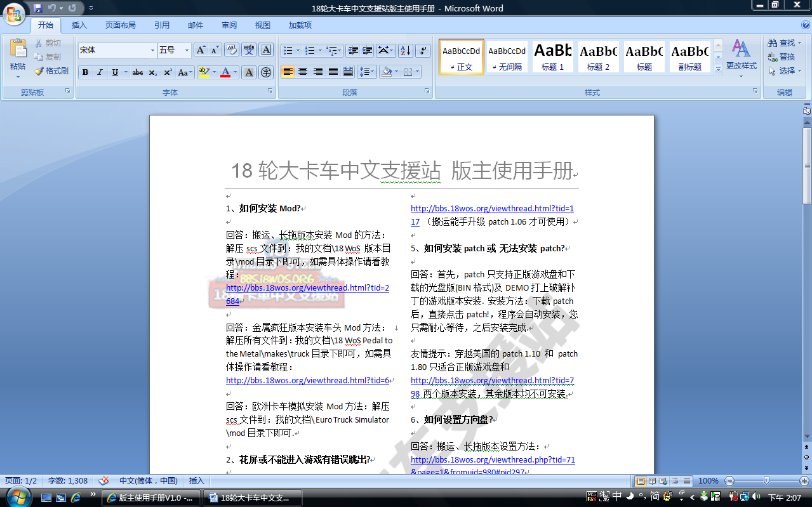Open the Change Styles (更改样式) dropdown
The image size is (812, 507).
tap(741, 56)
